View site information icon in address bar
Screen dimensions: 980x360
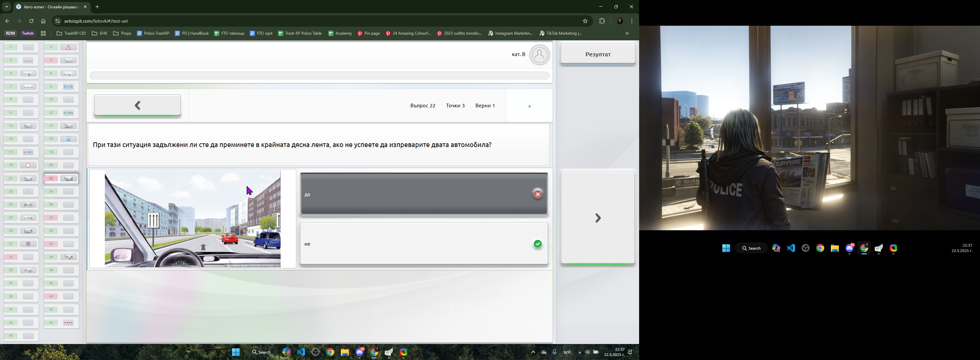[x=58, y=21]
